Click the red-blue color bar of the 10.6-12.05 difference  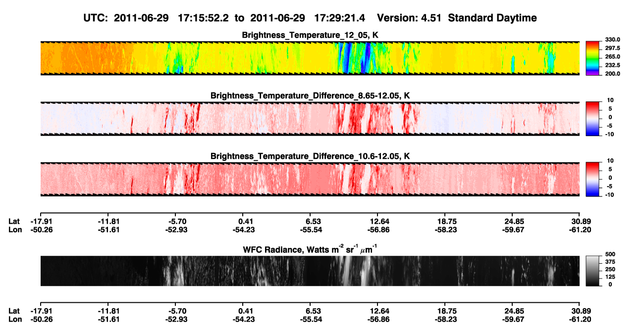[591, 179]
